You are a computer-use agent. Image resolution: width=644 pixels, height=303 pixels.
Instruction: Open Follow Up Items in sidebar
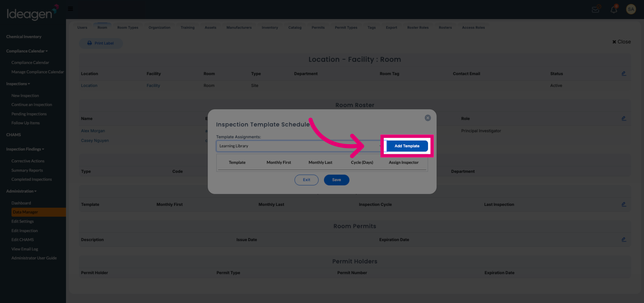coord(25,123)
